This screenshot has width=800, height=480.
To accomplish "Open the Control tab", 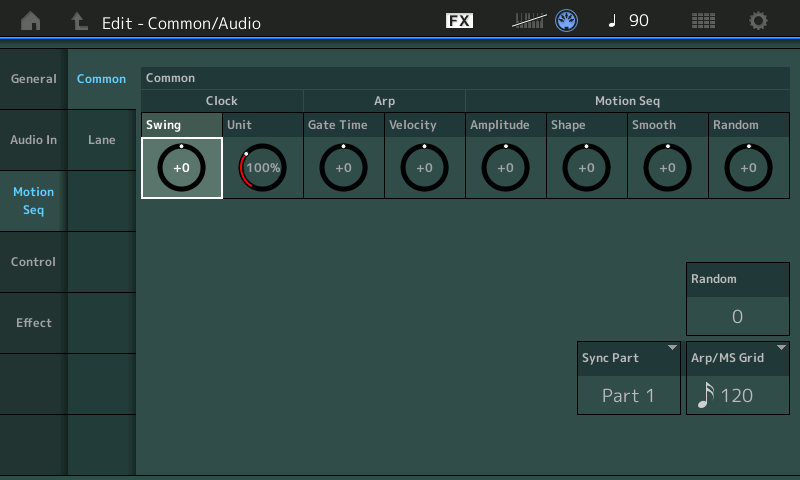I will [33, 262].
